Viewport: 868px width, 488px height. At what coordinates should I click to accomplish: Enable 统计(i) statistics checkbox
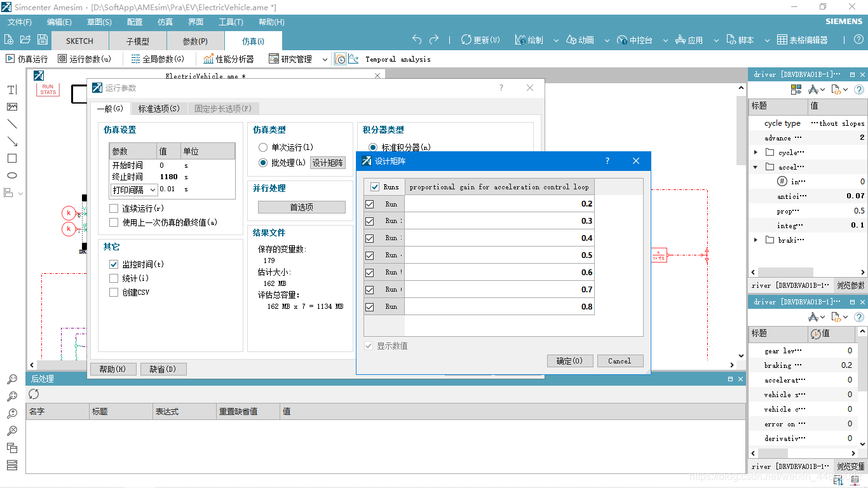pyautogui.click(x=114, y=278)
